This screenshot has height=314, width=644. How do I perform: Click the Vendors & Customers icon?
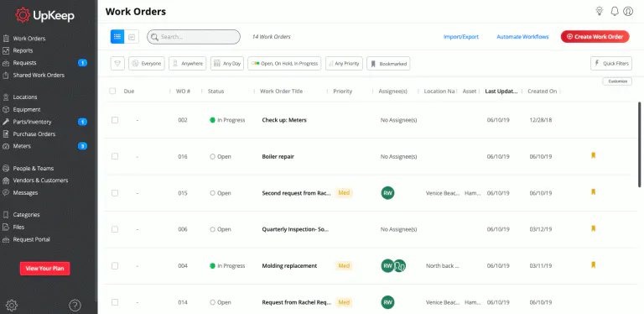tap(6, 181)
